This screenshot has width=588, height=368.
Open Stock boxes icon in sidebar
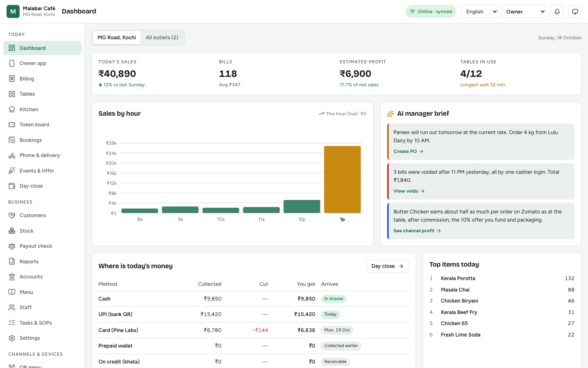(x=12, y=231)
